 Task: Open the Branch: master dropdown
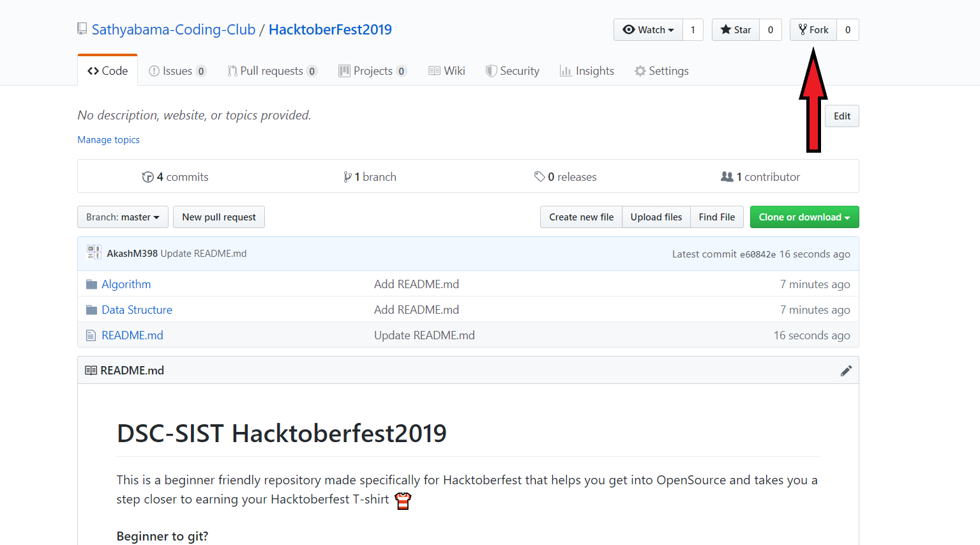pyautogui.click(x=123, y=217)
